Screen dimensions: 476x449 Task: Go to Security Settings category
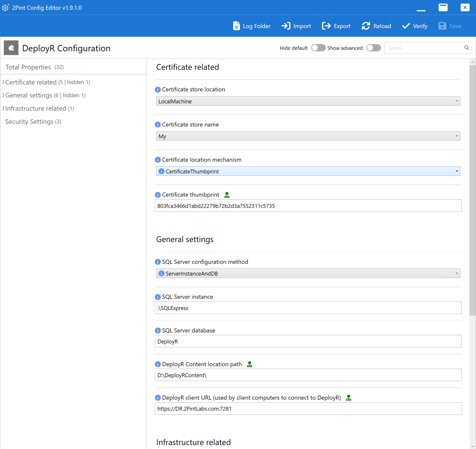click(30, 122)
